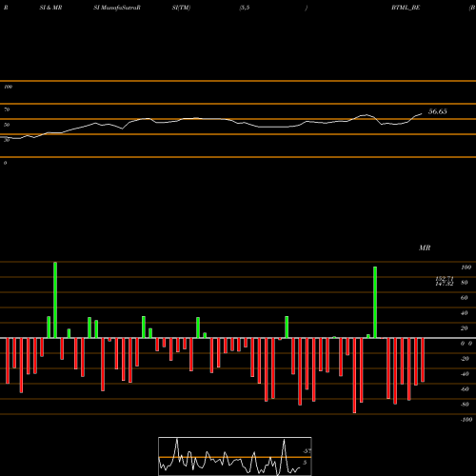Click the tallest green MR bar near left side

coord(55,300)
